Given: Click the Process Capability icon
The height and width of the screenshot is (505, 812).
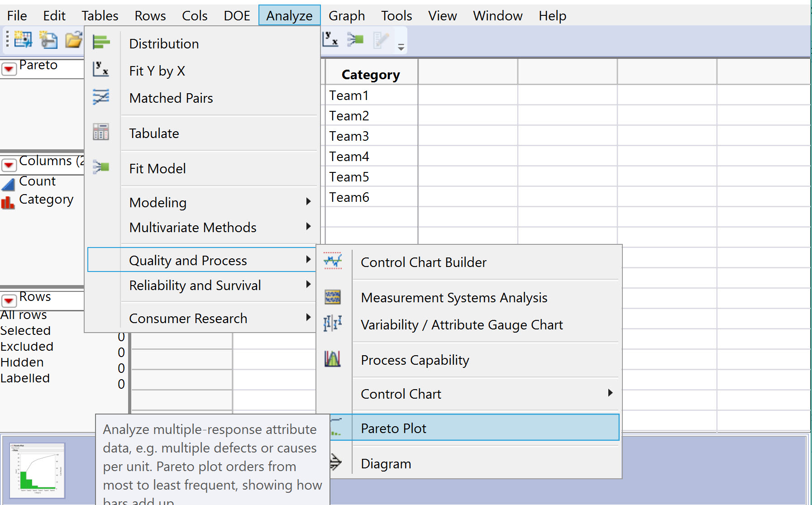Looking at the screenshot, I should point(333,359).
